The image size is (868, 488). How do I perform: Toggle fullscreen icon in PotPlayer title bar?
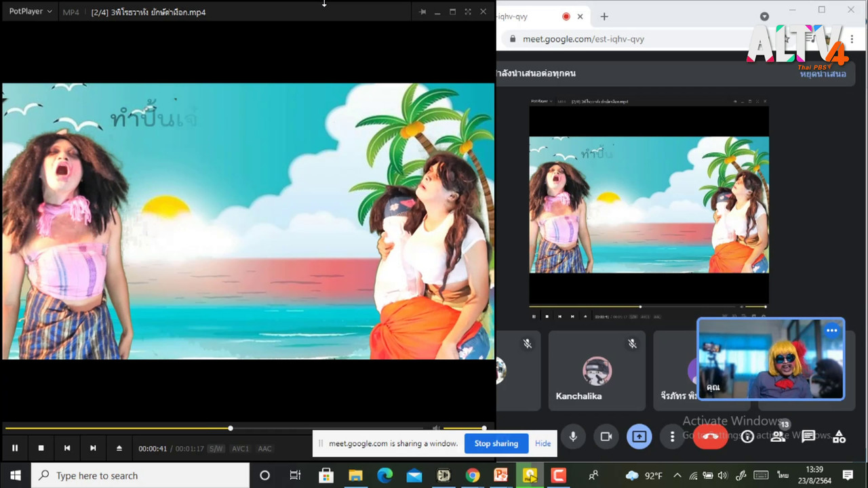468,12
